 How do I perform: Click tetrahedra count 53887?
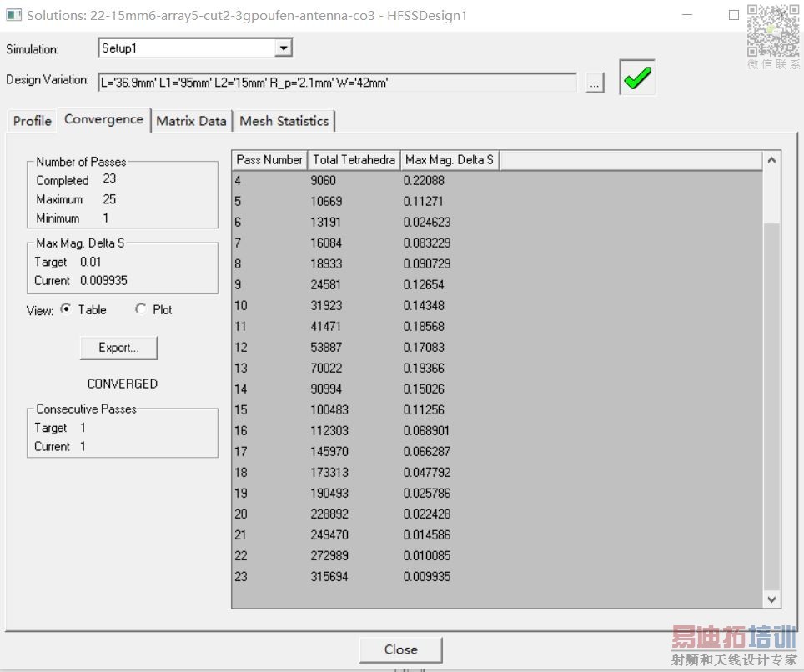click(326, 347)
